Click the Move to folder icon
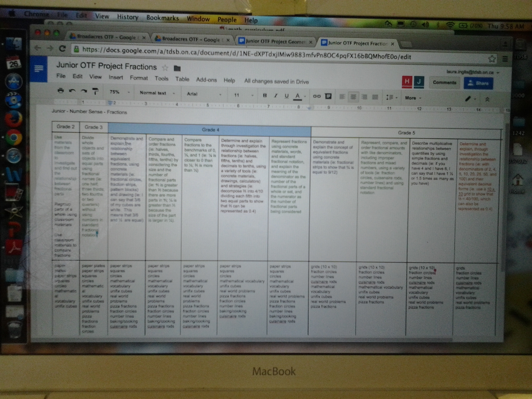Screen dimensions: 532x399 pos(177,68)
